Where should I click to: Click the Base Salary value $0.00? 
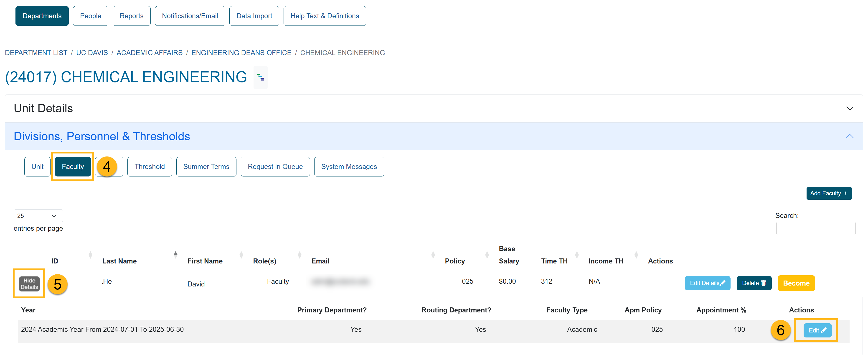(x=507, y=281)
